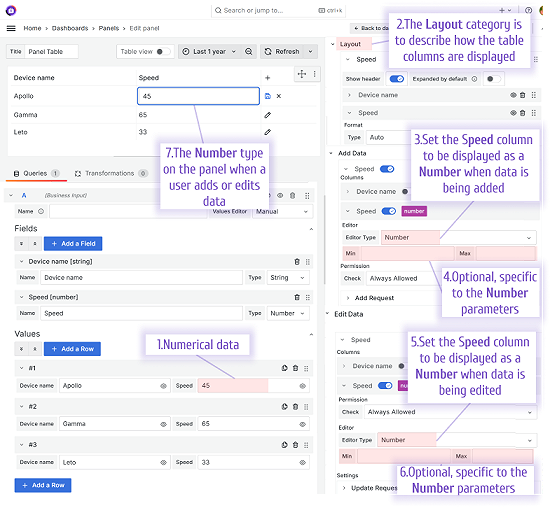Screen dimensions: 550x508
Task: Go to Home breadcrumb
Action: (32, 28)
